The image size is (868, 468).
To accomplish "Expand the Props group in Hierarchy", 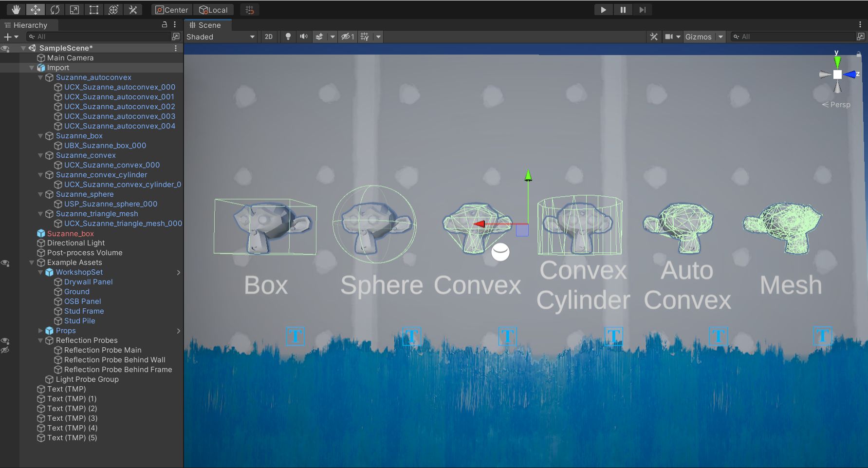I will pyautogui.click(x=40, y=331).
